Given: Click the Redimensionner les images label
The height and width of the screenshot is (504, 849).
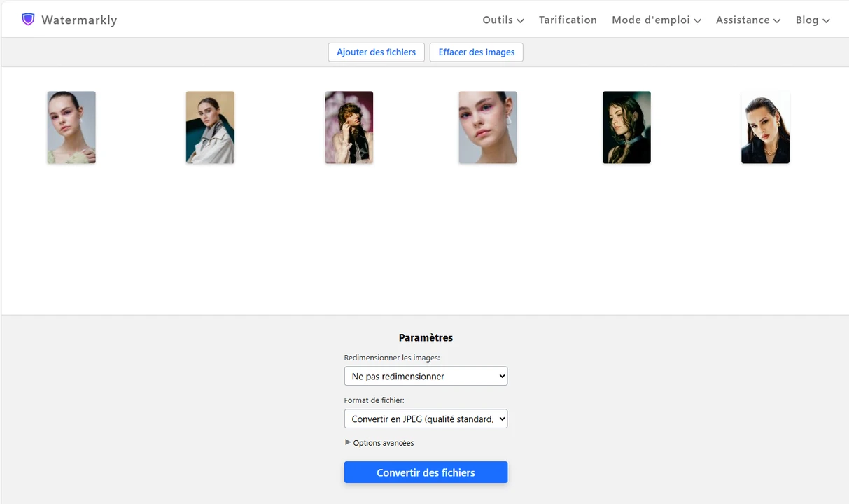Looking at the screenshot, I should [x=392, y=358].
